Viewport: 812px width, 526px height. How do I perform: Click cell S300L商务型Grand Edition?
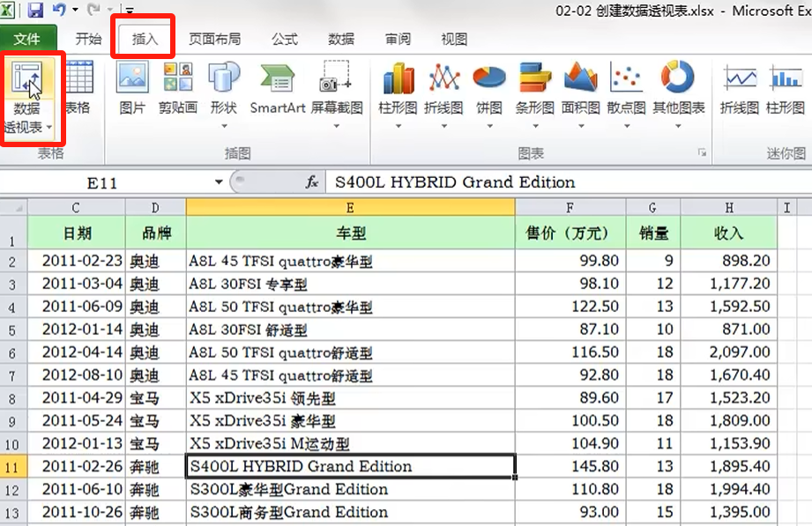tap(351, 512)
